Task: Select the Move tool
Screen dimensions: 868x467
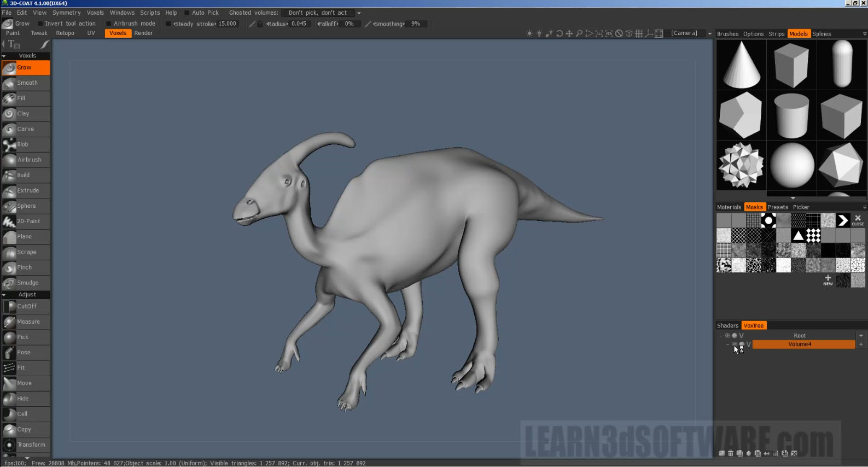Action: click(x=26, y=383)
